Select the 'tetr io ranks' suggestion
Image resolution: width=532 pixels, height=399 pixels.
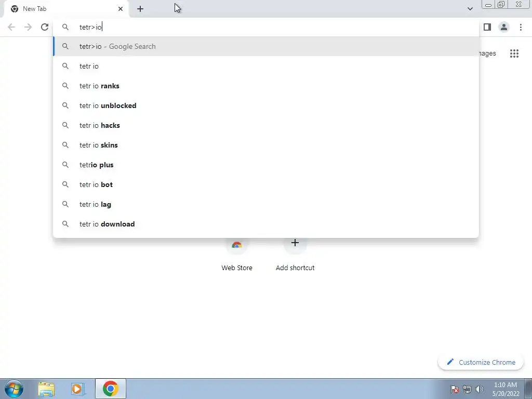tap(267, 86)
